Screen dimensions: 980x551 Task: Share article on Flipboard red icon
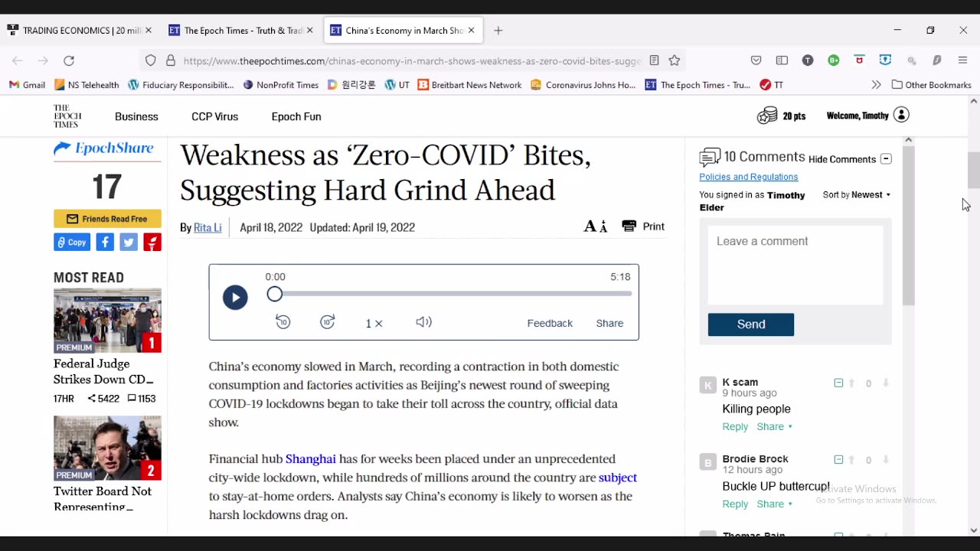pos(152,243)
